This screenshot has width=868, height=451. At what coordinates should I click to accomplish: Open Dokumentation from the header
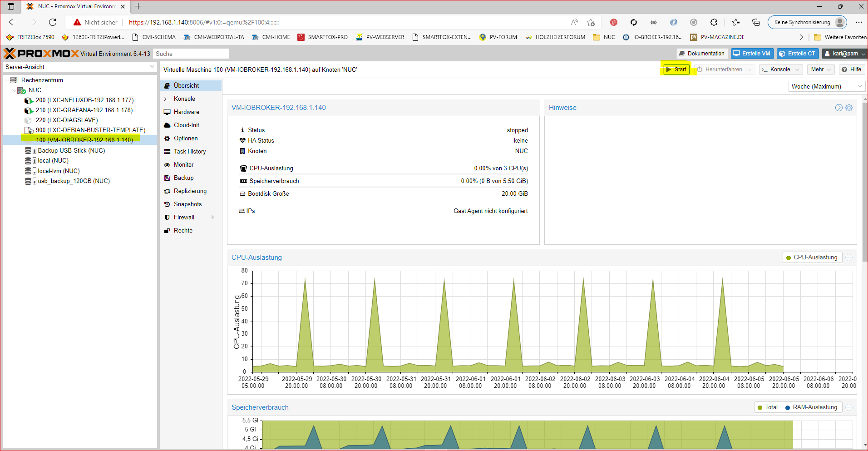(x=702, y=54)
